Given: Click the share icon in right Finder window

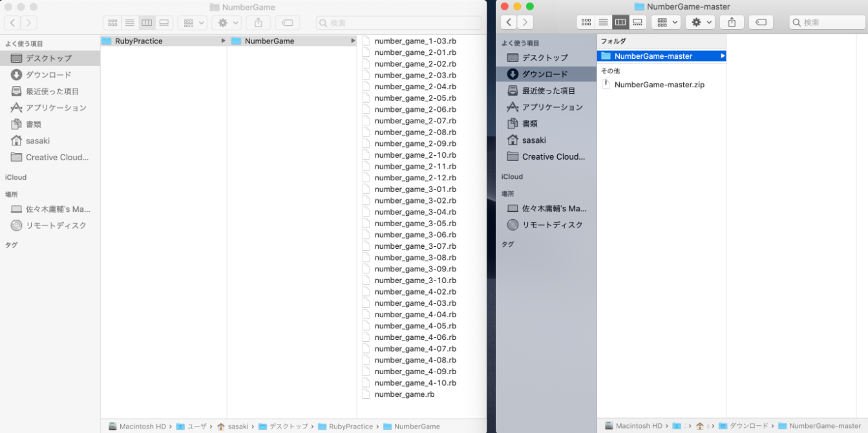Looking at the screenshot, I should [732, 22].
